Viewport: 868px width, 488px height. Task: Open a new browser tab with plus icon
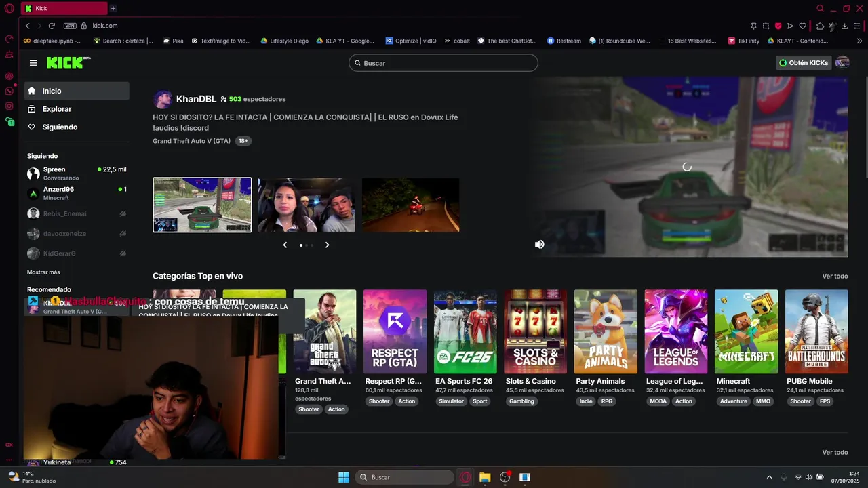tap(113, 8)
